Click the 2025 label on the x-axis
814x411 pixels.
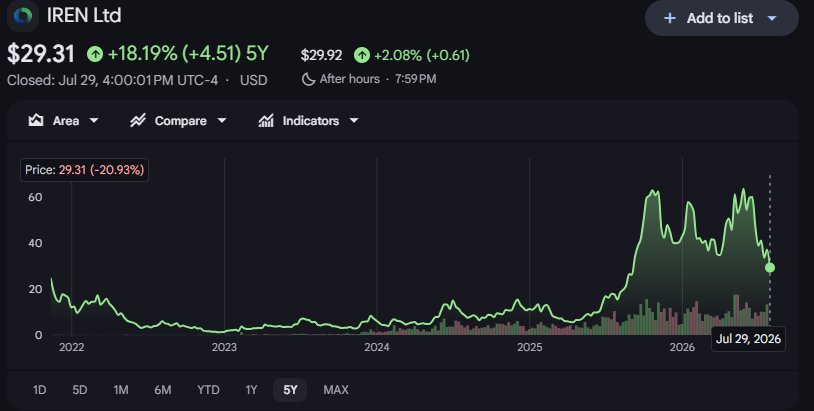click(530, 348)
